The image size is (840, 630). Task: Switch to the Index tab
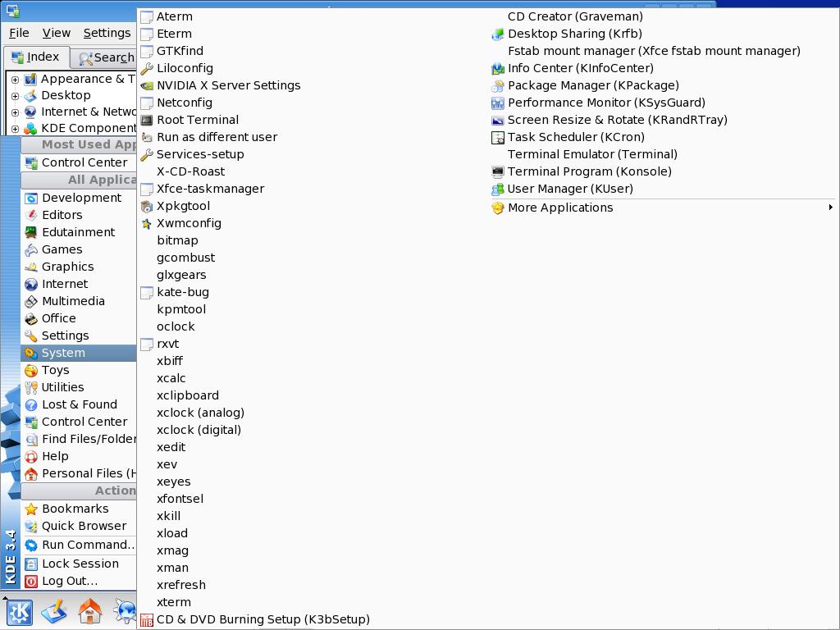point(36,57)
